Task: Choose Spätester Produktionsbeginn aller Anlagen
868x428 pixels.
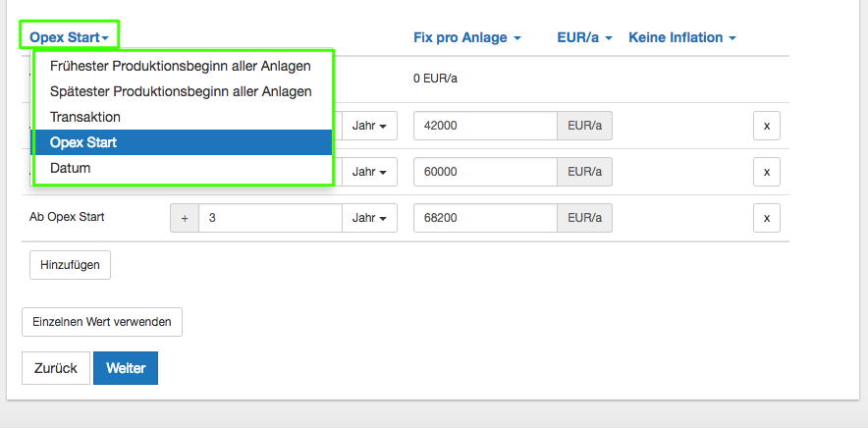Action: click(x=181, y=91)
